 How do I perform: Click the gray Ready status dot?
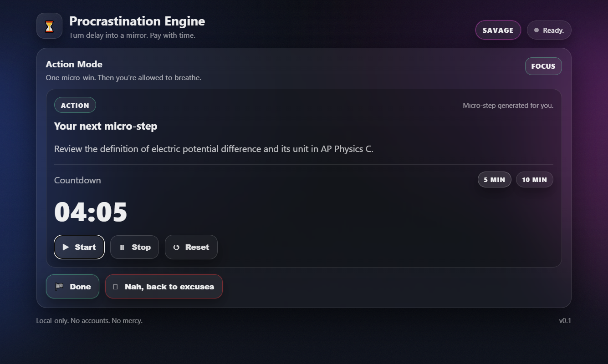point(536,30)
